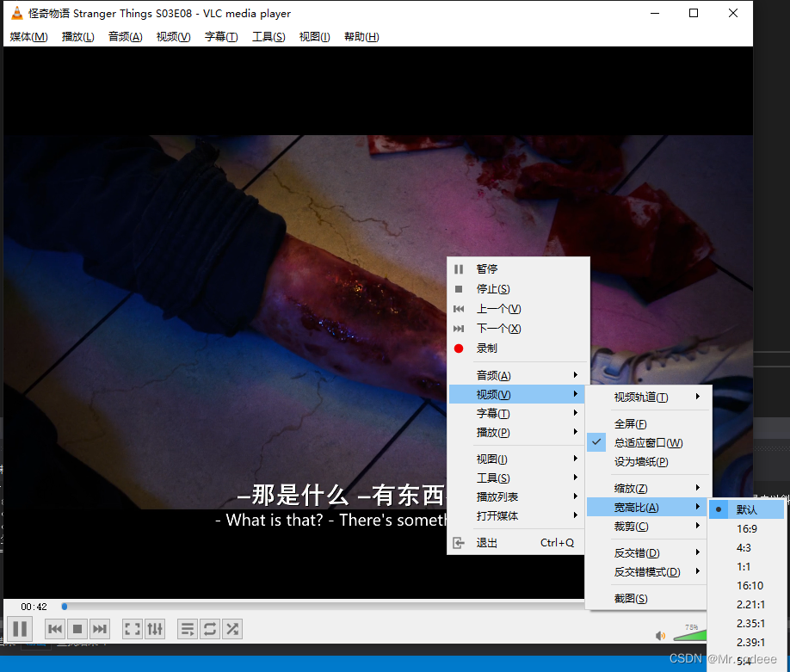Select the 2.21:1 aspect ratio
Image resolution: width=790 pixels, height=672 pixels.
coord(747,605)
